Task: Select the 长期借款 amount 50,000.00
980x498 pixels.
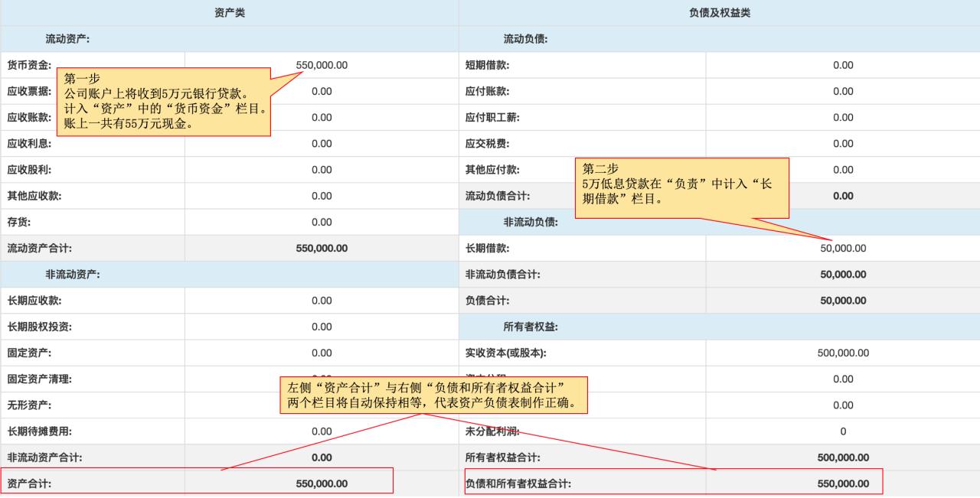Action: coord(843,248)
